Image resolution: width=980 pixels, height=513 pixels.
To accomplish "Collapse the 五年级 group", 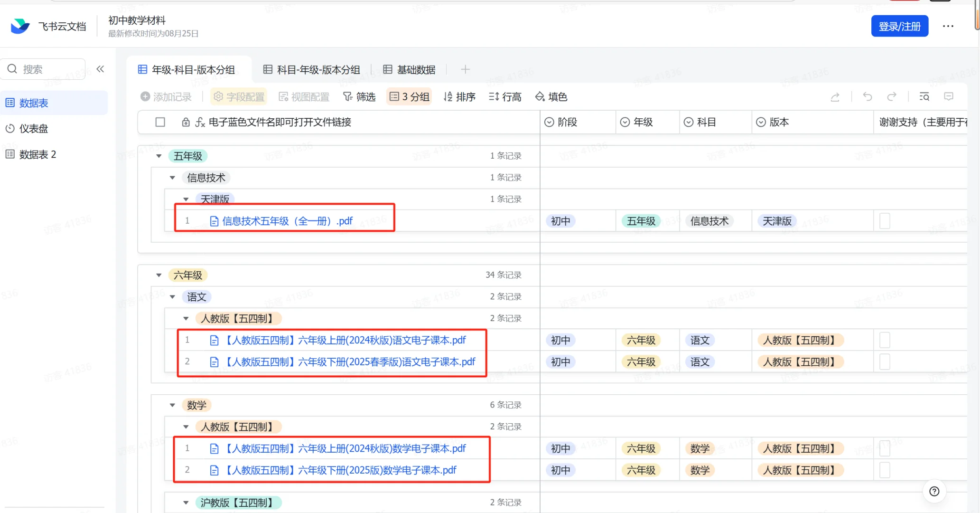I will pyautogui.click(x=159, y=156).
